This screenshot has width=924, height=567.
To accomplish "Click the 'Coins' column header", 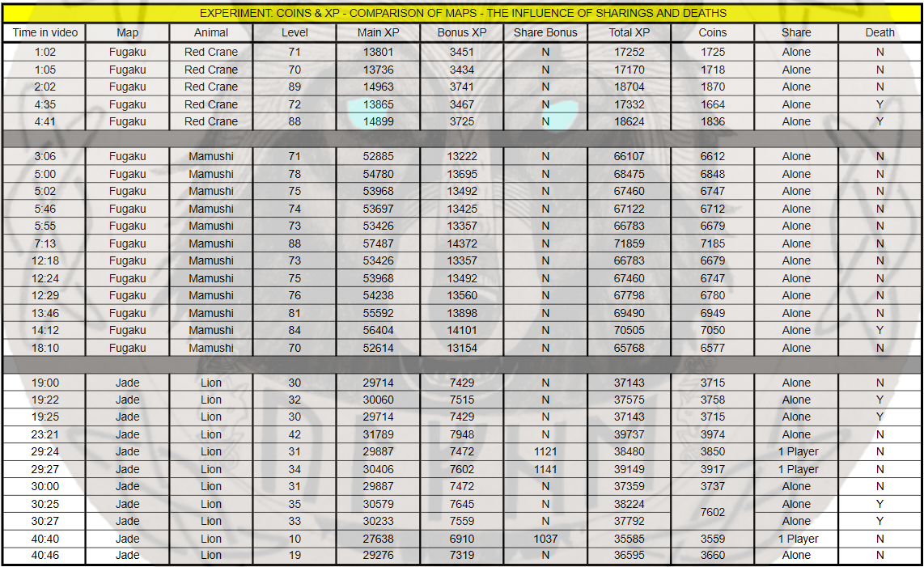I will pos(713,32).
